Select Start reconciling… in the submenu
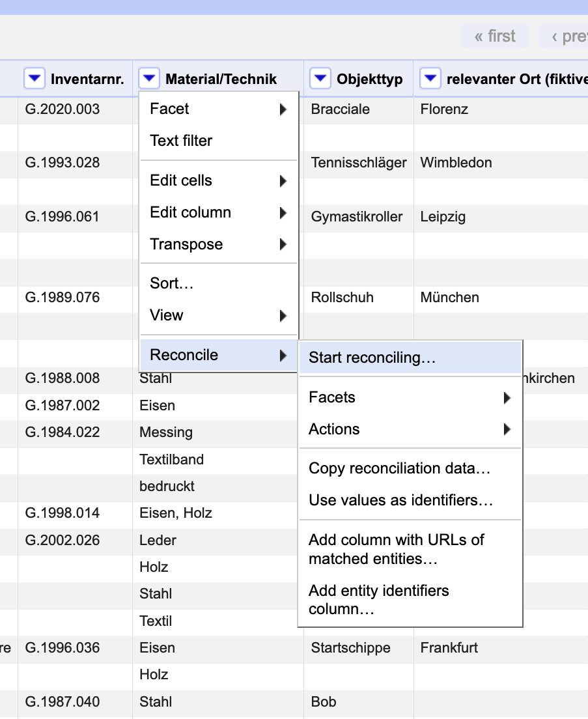This screenshot has height=719, width=588. pyautogui.click(x=372, y=358)
